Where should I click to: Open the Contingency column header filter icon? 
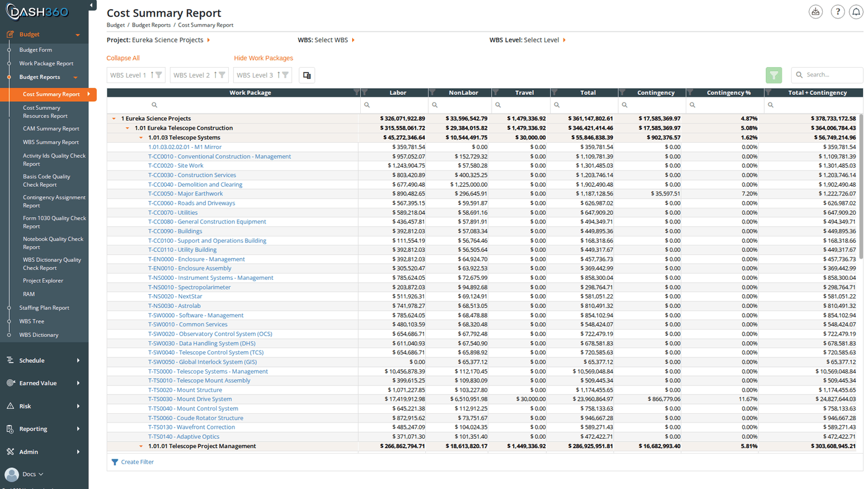622,92
